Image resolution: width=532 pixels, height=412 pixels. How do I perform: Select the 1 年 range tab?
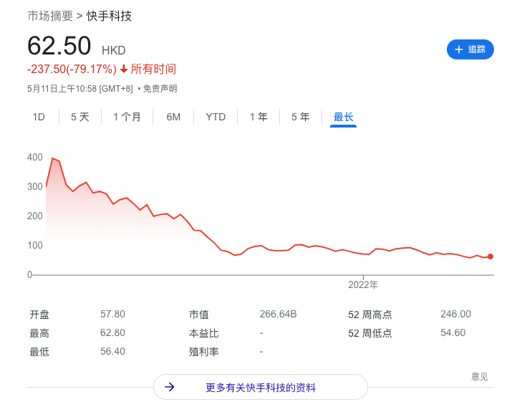tap(258, 117)
